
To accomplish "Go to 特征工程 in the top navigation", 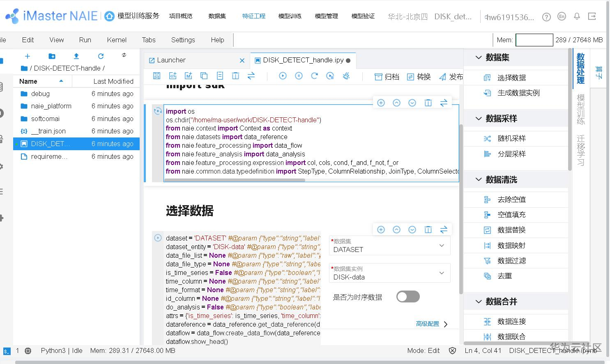I will click(254, 16).
